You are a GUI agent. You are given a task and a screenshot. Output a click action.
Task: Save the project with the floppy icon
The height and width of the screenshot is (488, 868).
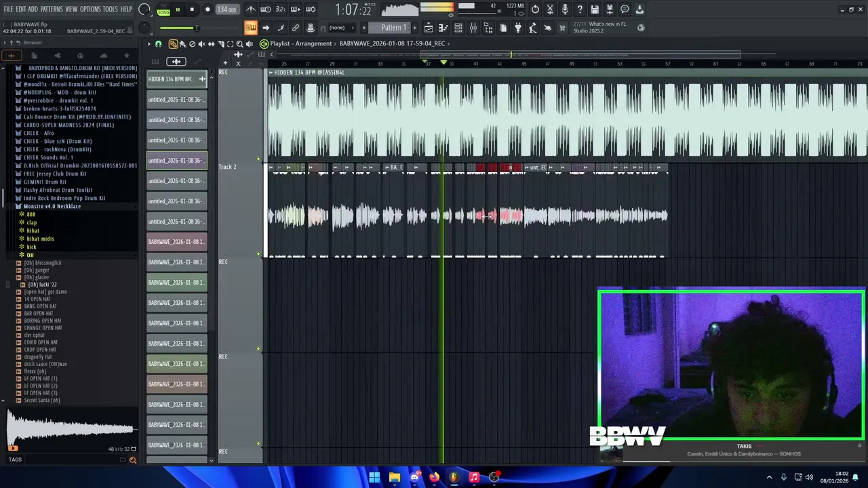coord(595,9)
